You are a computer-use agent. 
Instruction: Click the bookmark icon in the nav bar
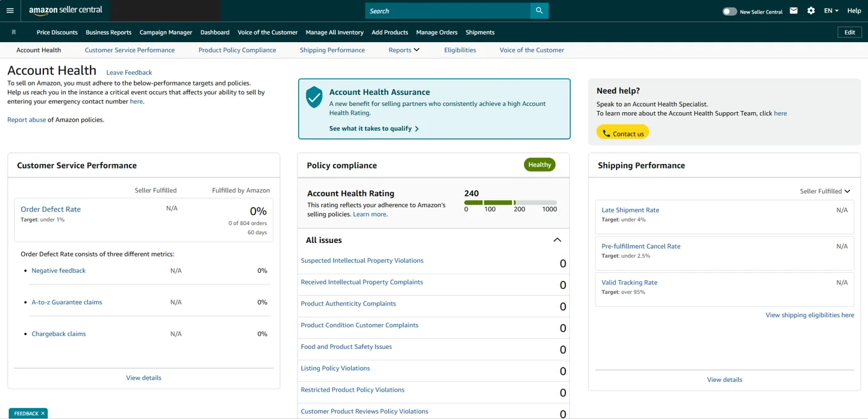14,32
